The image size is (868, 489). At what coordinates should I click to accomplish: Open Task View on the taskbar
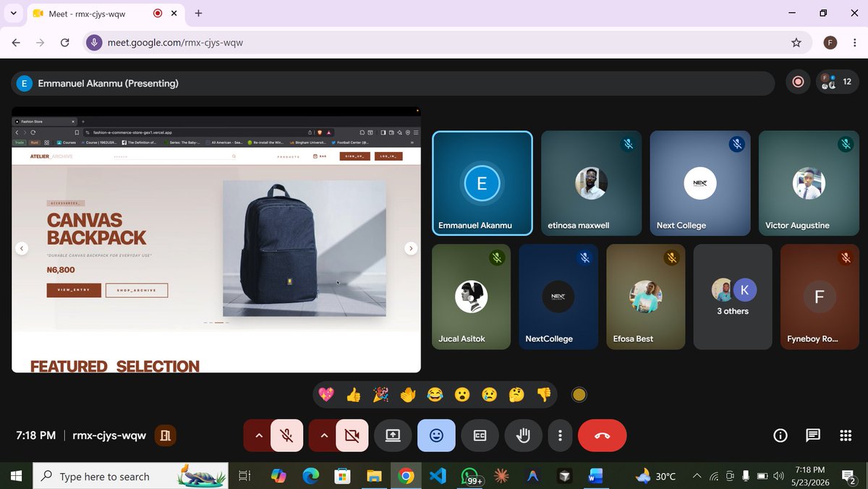click(x=245, y=476)
